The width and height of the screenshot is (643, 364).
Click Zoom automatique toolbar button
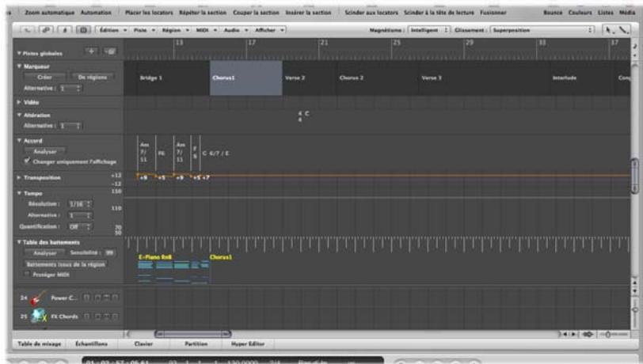pyautogui.click(x=50, y=13)
